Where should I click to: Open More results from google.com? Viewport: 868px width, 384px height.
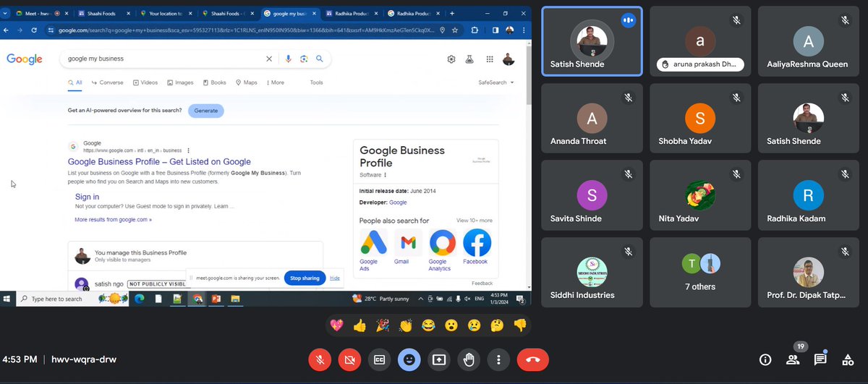113,219
